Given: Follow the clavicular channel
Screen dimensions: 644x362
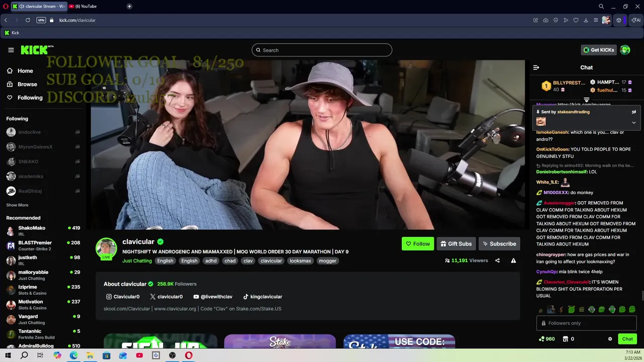Looking at the screenshot, I should click(418, 244).
